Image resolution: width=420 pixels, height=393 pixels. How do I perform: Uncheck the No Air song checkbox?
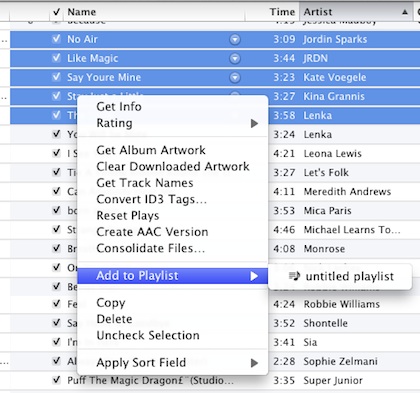[x=56, y=39]
